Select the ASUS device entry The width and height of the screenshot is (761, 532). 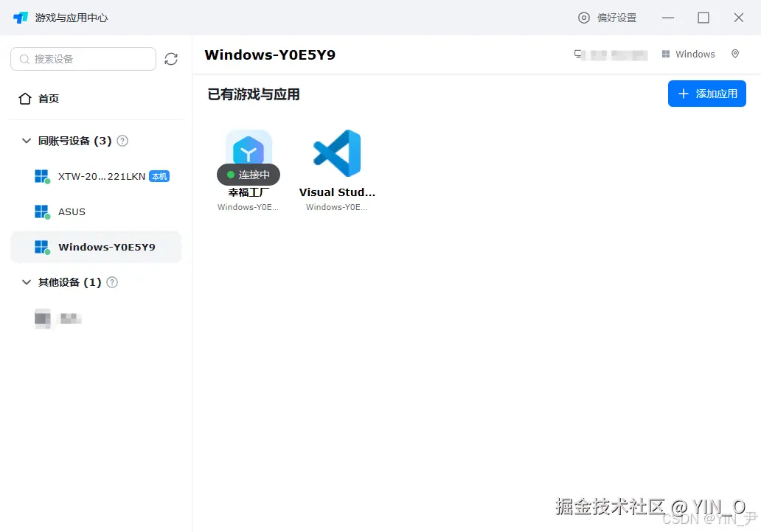click(72, 211)
